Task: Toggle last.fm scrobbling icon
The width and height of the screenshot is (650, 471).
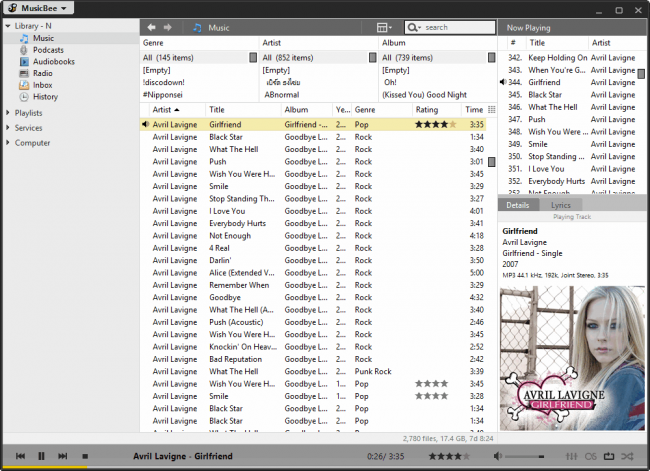Action: [590, 456]
